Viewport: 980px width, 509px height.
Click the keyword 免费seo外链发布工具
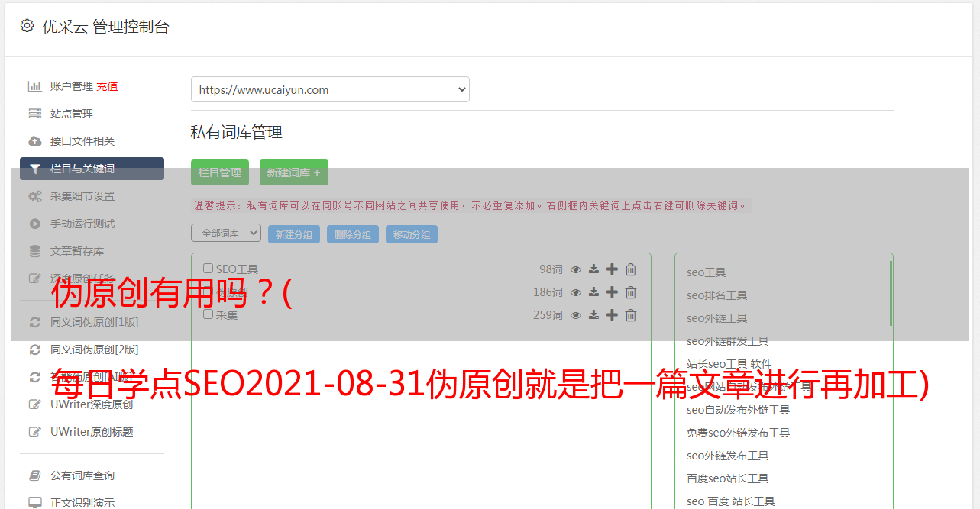point(738,433)
